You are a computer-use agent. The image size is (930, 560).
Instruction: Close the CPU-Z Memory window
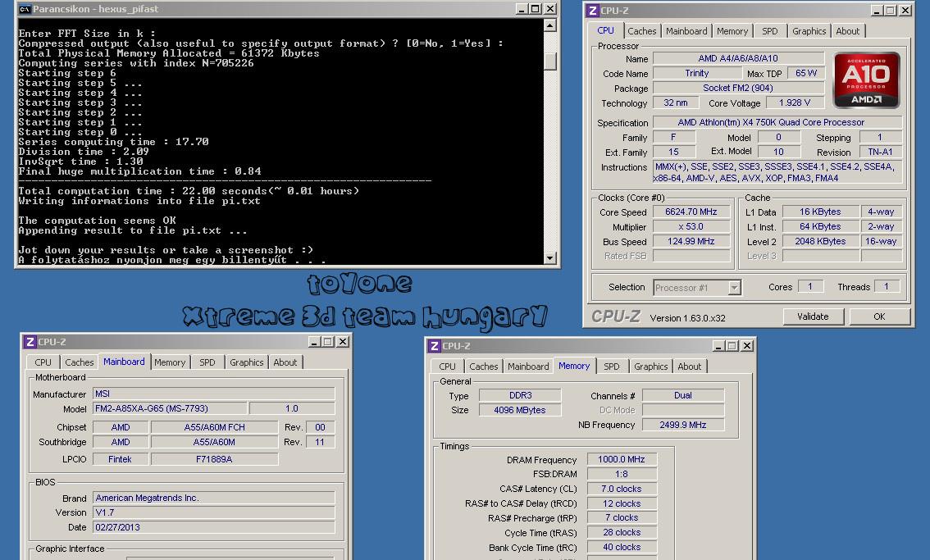tap(747, 346)
